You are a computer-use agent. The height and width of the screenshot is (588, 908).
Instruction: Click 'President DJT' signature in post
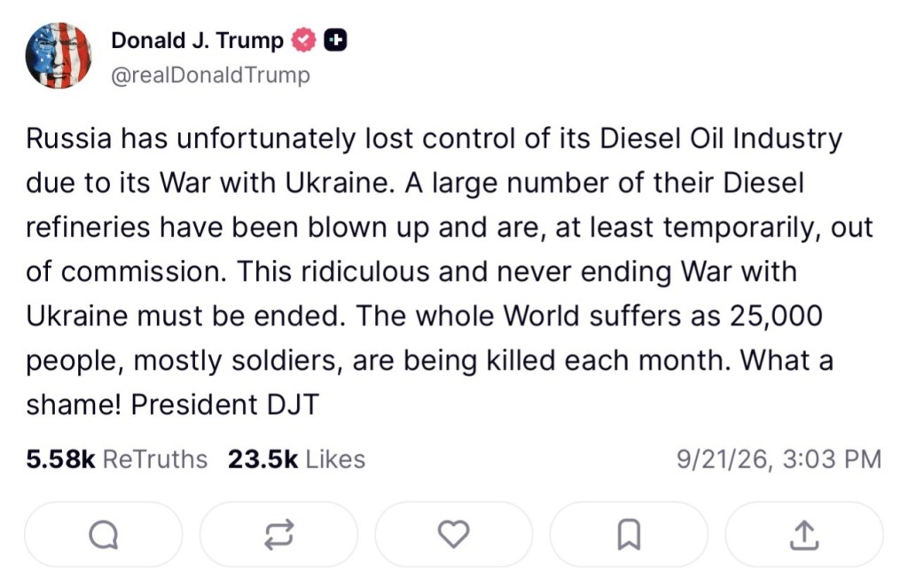(x=224, y=404)
